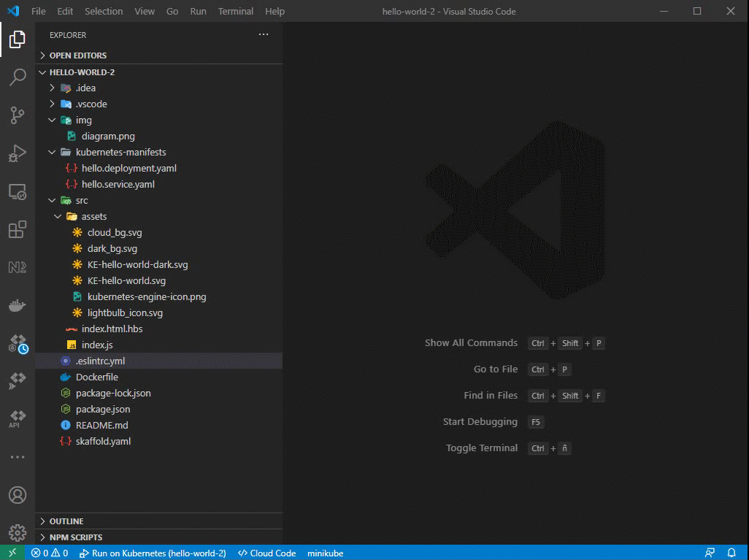
Task: Open Explorer views and more actions menu
Action: tap(264, 34)
